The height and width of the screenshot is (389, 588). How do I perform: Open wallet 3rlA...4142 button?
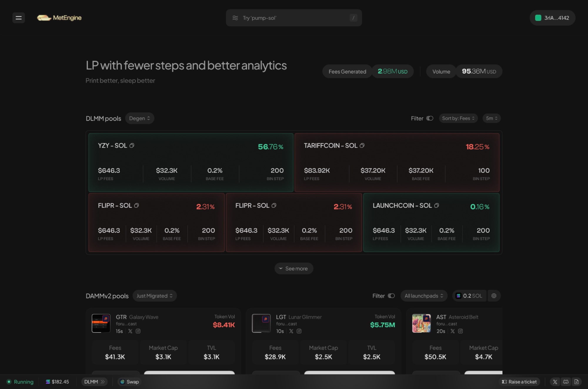[552, 18]
